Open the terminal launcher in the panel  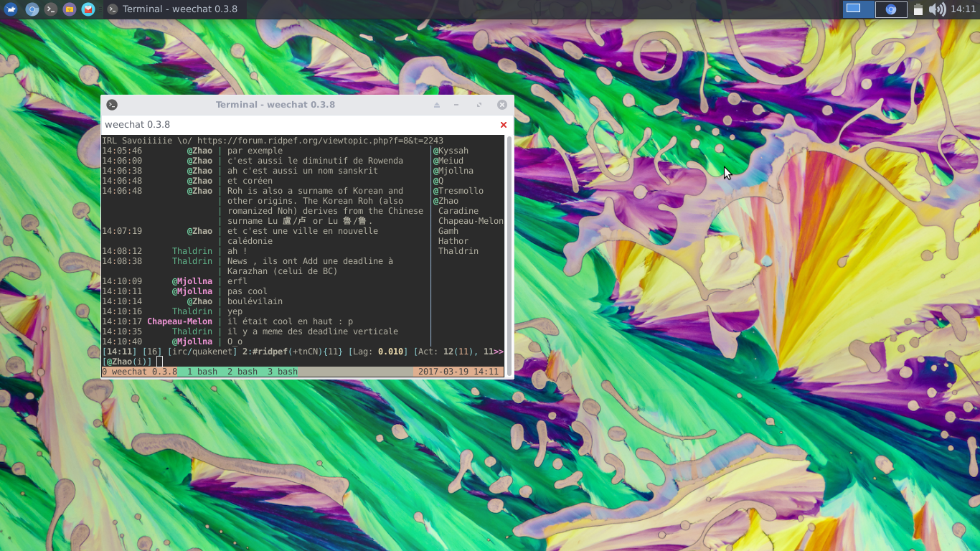point(50,9)
